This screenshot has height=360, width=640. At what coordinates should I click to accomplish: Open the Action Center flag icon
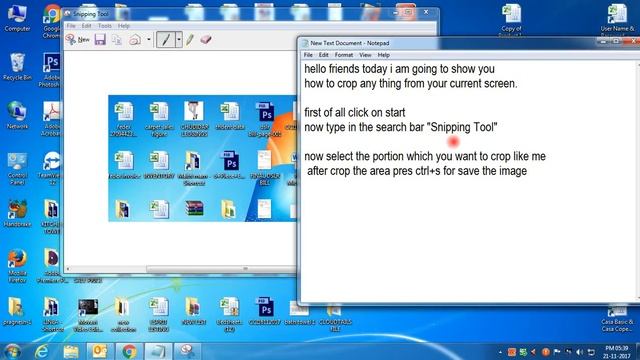coord(557,352)
